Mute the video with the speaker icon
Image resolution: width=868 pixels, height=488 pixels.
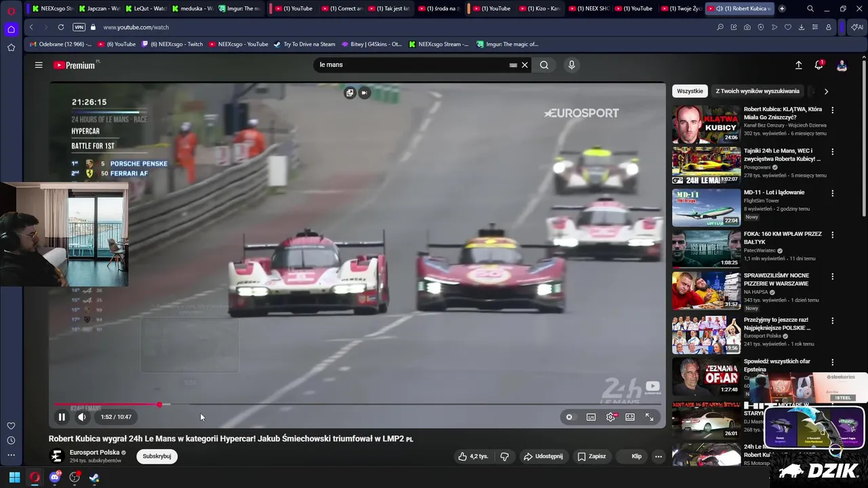click(81, 417)
